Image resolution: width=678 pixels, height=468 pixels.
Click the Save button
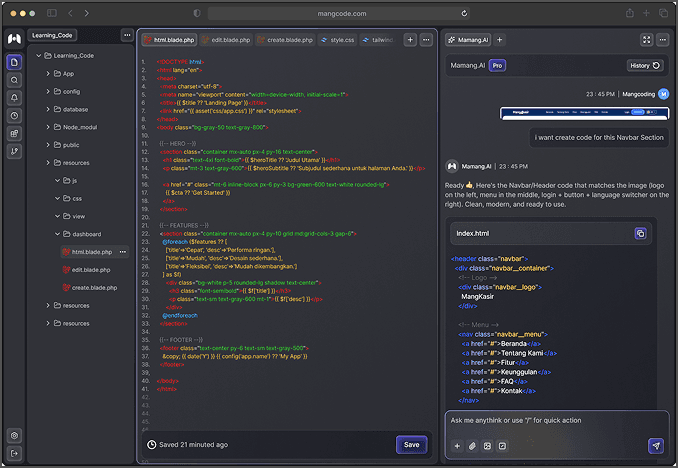click(x=411, y=445)
